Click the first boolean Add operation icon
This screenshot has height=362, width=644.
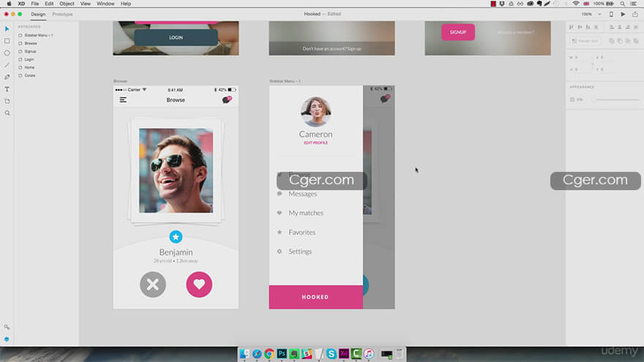612,41
